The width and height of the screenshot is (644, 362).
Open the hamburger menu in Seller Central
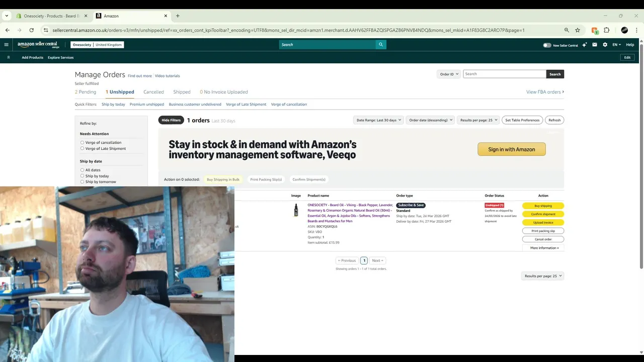(x=6, y=45)
